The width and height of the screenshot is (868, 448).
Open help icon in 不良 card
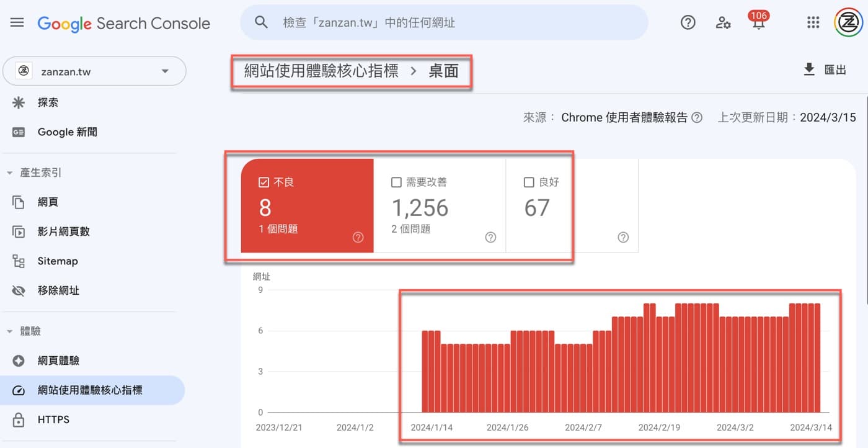pyautogui.click(x=358, y=237)
